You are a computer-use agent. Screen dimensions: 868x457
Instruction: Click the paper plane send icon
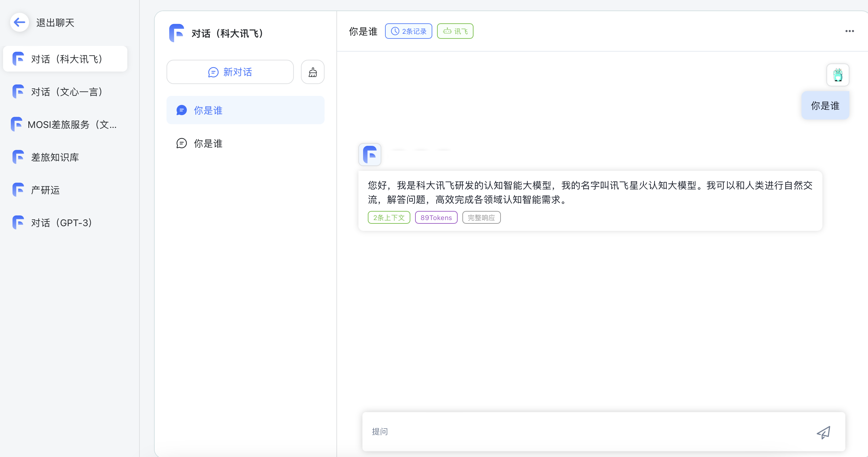click(x=823, y=432)
